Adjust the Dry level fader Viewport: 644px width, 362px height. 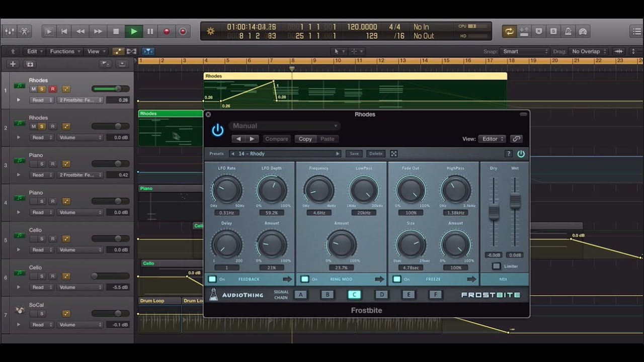[x=494, y=212]
